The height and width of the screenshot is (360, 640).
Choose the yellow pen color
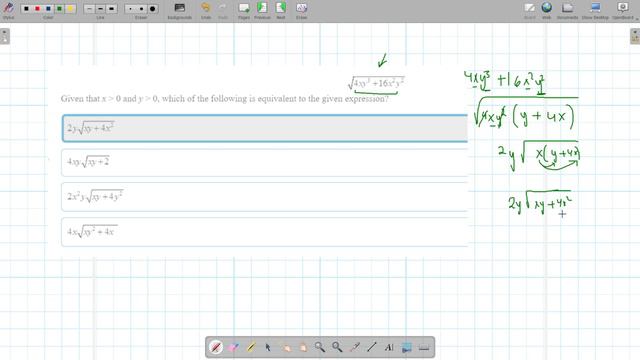tap(70, 9)
